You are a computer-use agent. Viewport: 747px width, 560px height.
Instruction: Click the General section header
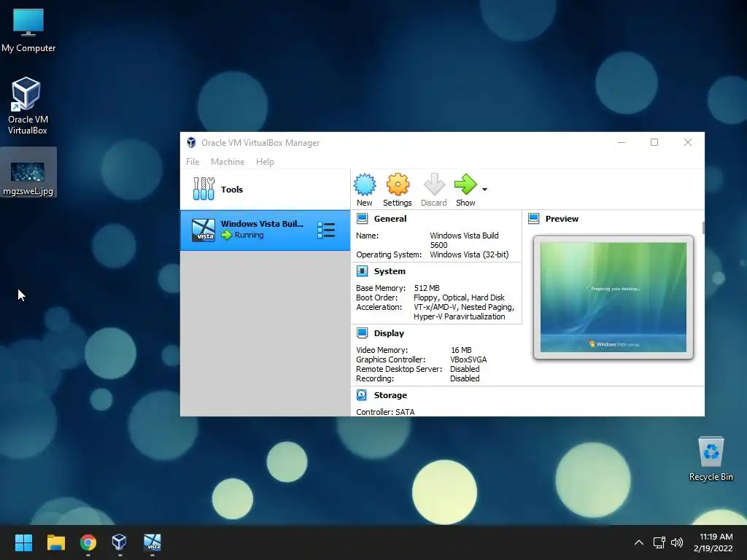click(x=390, y=219)
